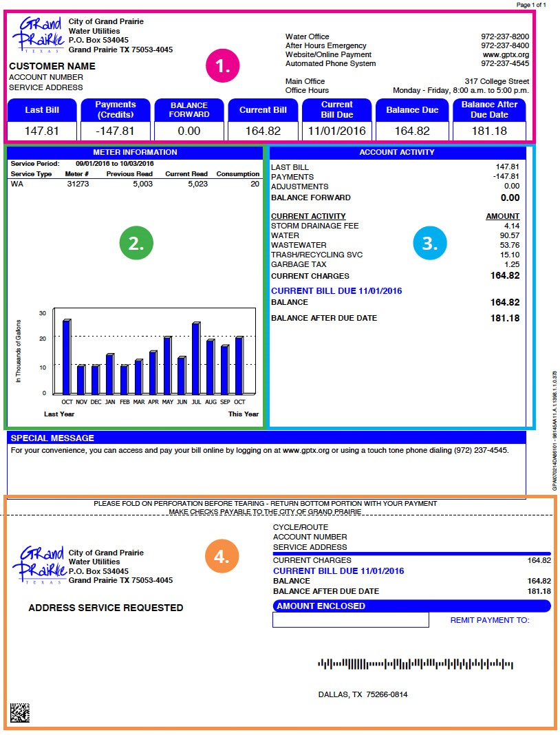Select the current read value 5,023
560x735 pixels.
197,184
